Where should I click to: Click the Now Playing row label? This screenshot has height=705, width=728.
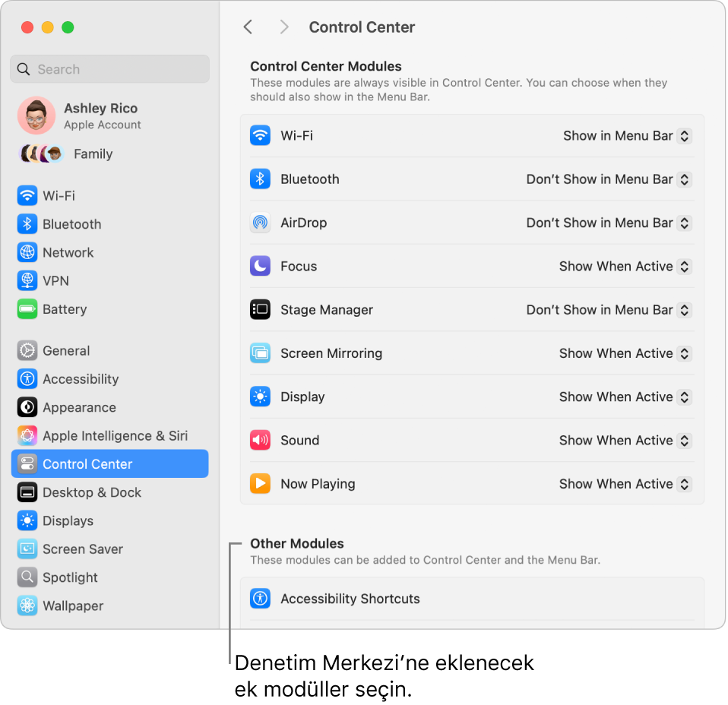pos(318,484)
